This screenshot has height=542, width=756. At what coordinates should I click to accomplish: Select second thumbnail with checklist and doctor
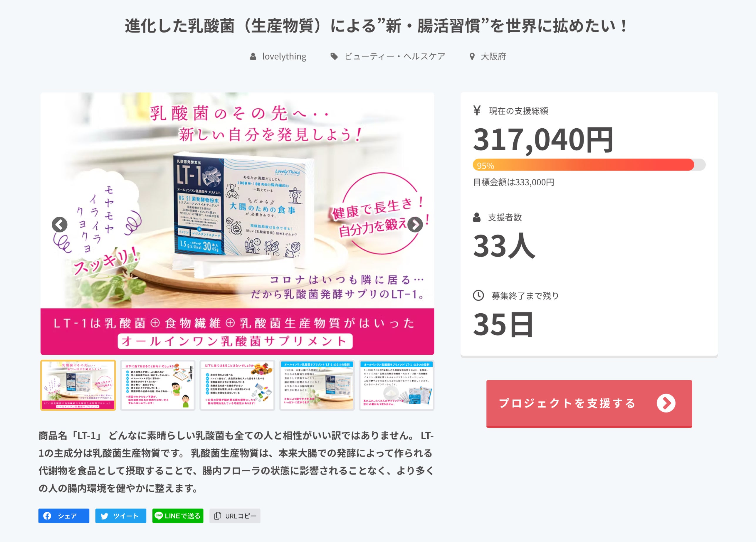158,386
